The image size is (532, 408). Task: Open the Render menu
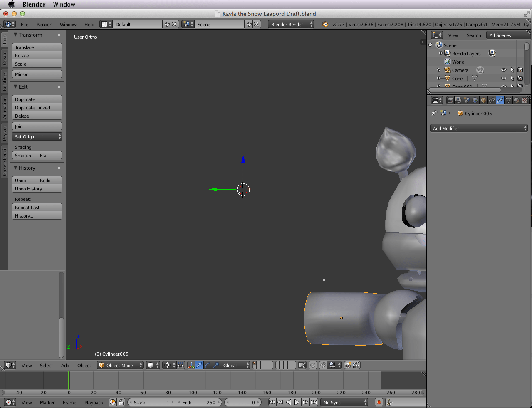[44, 24]
